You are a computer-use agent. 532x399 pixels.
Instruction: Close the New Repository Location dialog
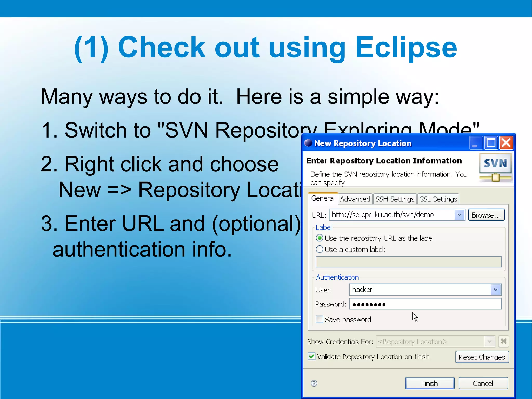tap(506, 143)
